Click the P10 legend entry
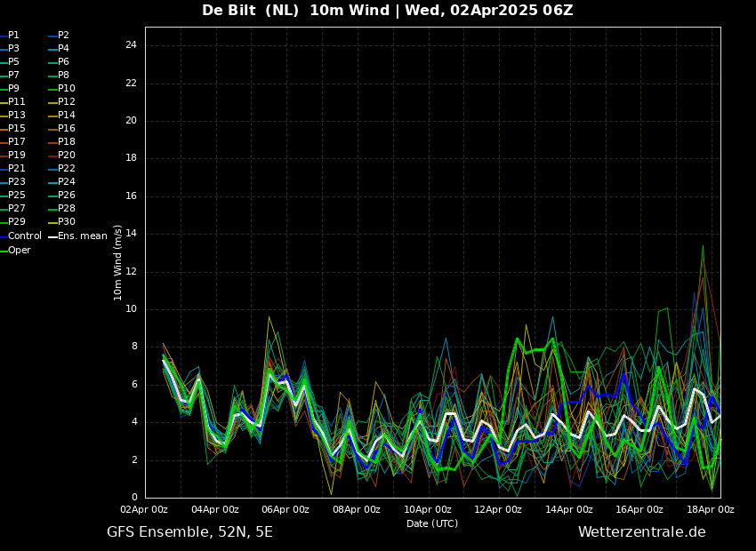Screen dimensions: 756x551 pos(67,89)
